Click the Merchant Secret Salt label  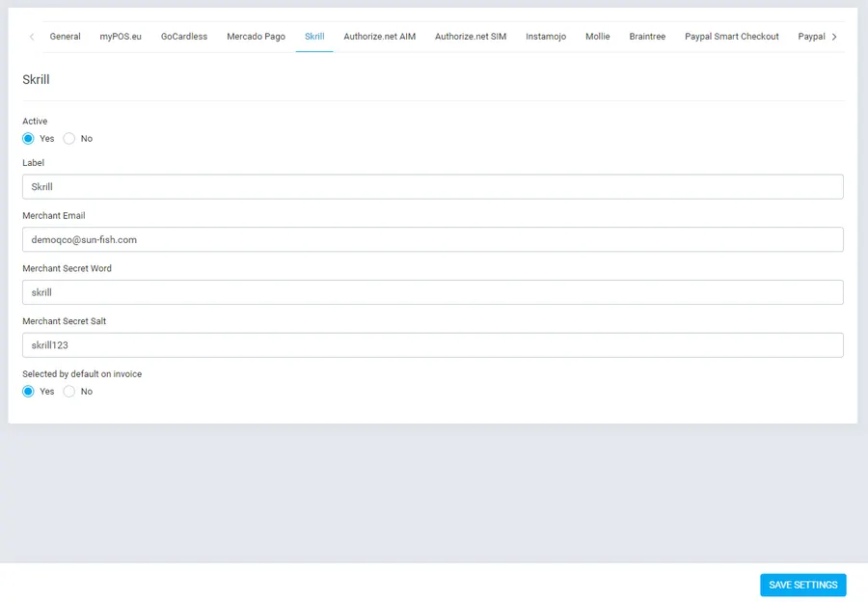65,321
